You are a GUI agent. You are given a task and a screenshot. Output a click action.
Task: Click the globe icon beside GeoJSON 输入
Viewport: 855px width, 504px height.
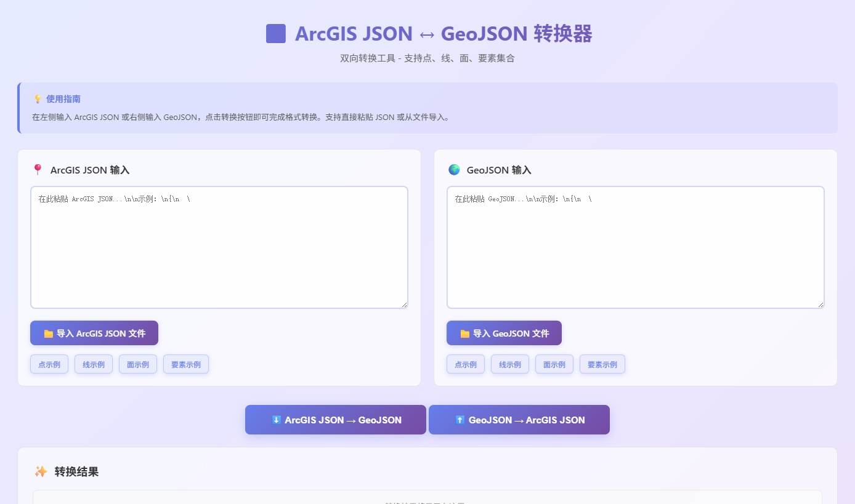pyautogui.click(x=454, y=170)
